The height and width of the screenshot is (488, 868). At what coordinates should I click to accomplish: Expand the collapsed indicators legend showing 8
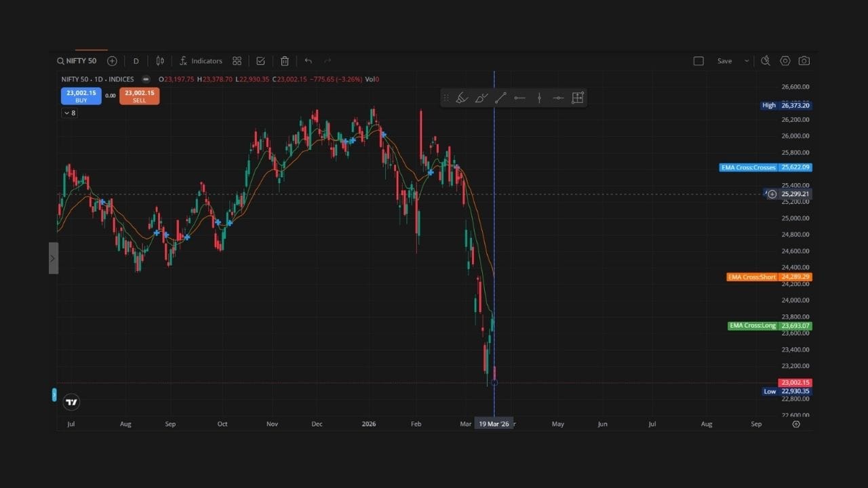click(69, 113)
